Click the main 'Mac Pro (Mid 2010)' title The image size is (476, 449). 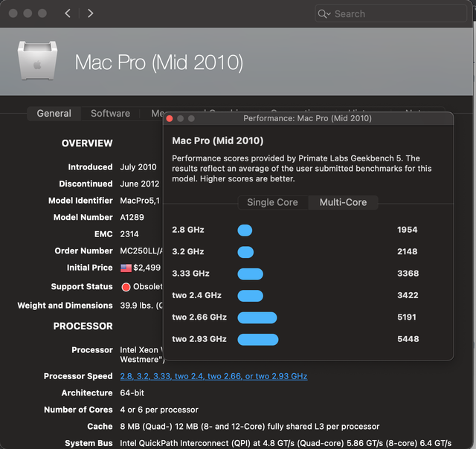[159, 62]
